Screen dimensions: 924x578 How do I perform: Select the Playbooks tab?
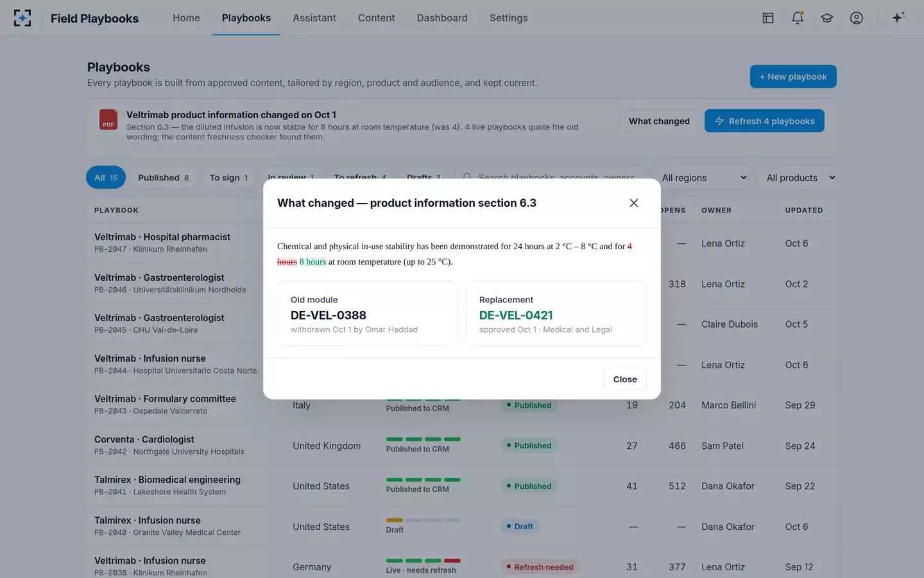pyautogui.click(x=246, y=18)
